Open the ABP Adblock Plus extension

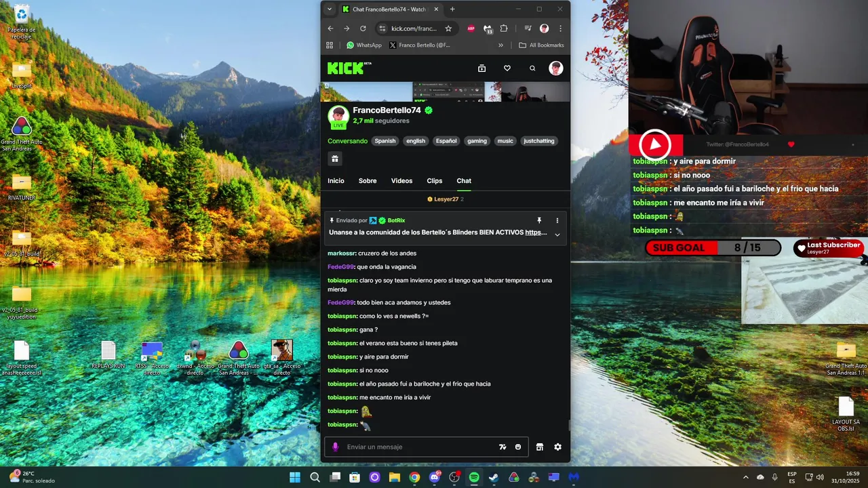point(471,28)
